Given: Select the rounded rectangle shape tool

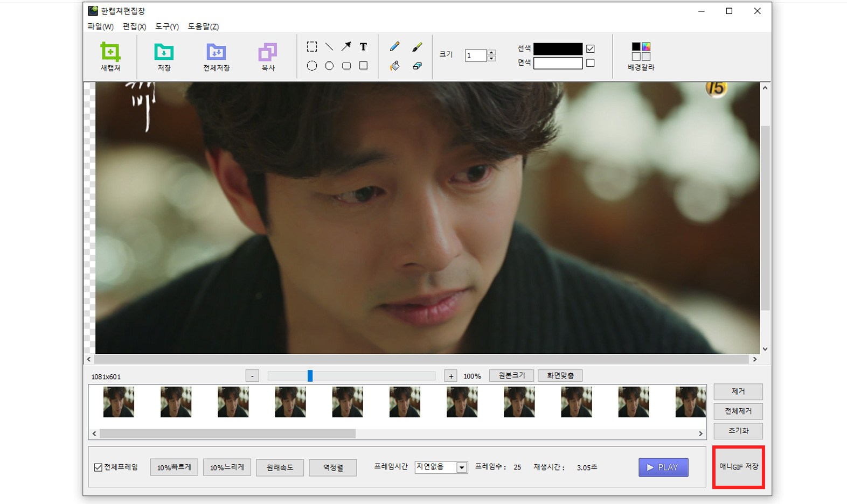Looking at the screenshot, I should pos(346,66).
